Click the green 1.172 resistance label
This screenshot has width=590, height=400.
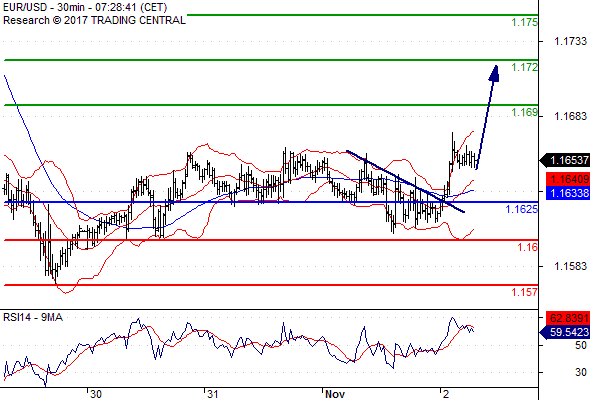(524, 67)
